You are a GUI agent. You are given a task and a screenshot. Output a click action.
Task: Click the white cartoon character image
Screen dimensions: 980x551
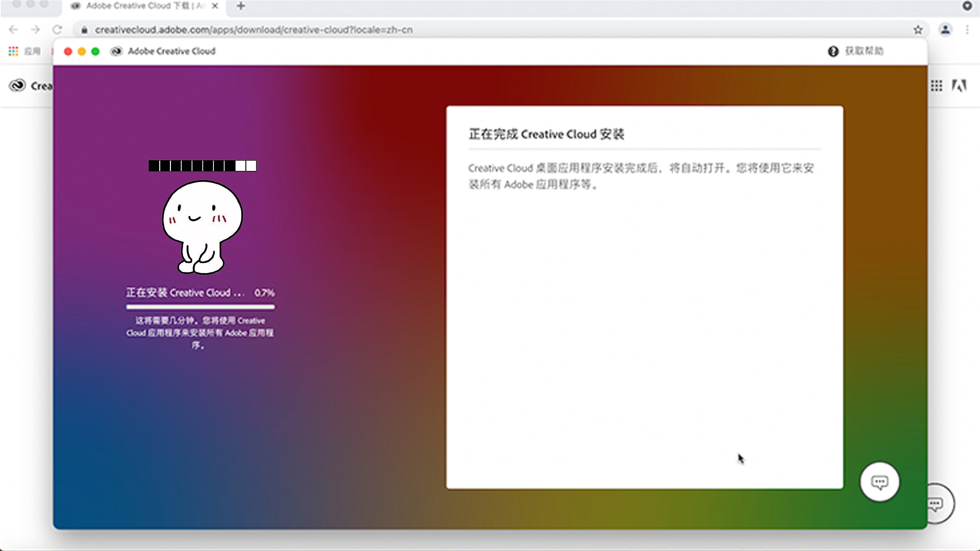[202, 227]
